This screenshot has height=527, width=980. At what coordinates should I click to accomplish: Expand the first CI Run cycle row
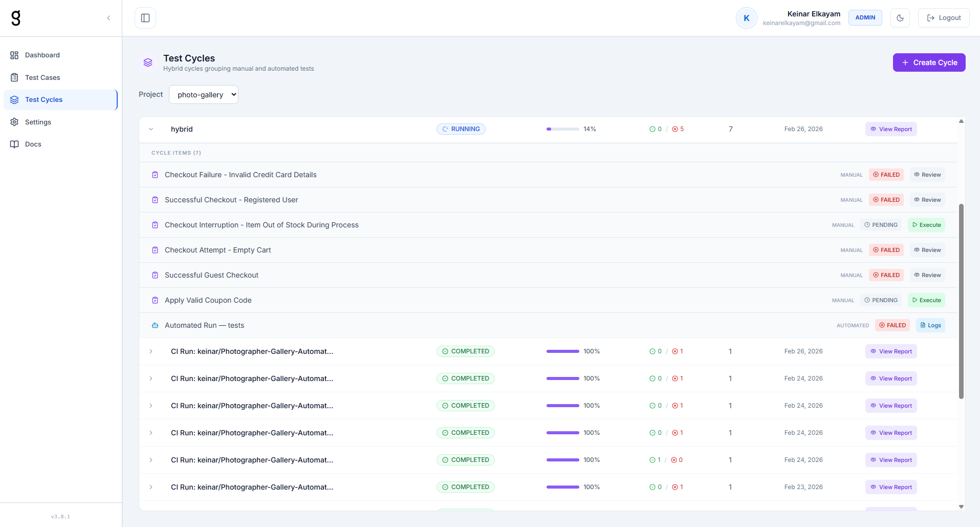pyautogui.click(x=151, y=351)
